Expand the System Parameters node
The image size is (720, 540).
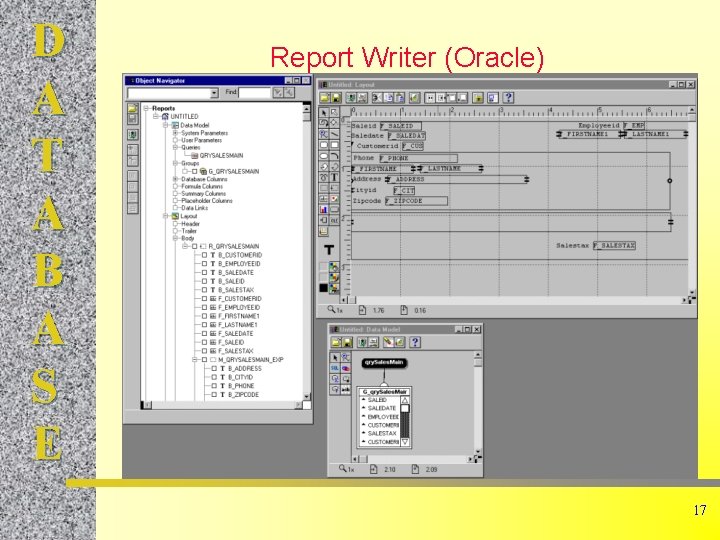click(x=175, y=133)
